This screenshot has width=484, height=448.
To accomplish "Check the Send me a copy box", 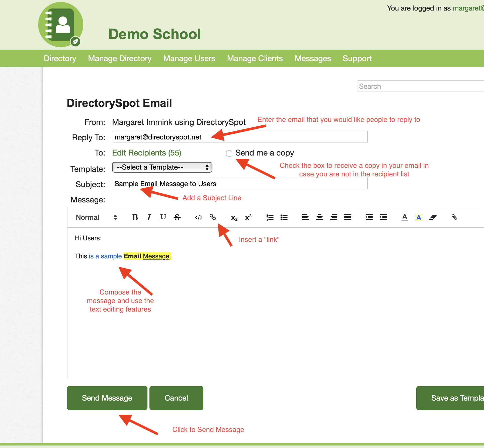I will click(229, 153).
